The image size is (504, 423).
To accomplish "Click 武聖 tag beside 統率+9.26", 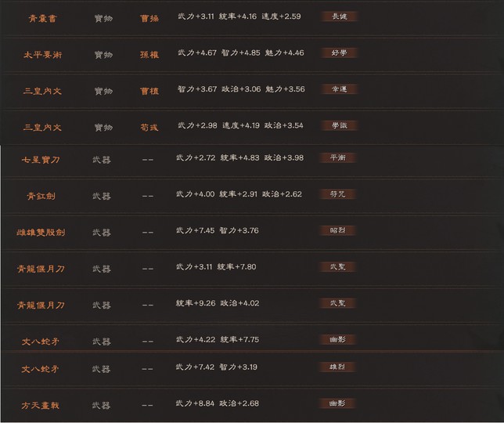I will [337, 303].
